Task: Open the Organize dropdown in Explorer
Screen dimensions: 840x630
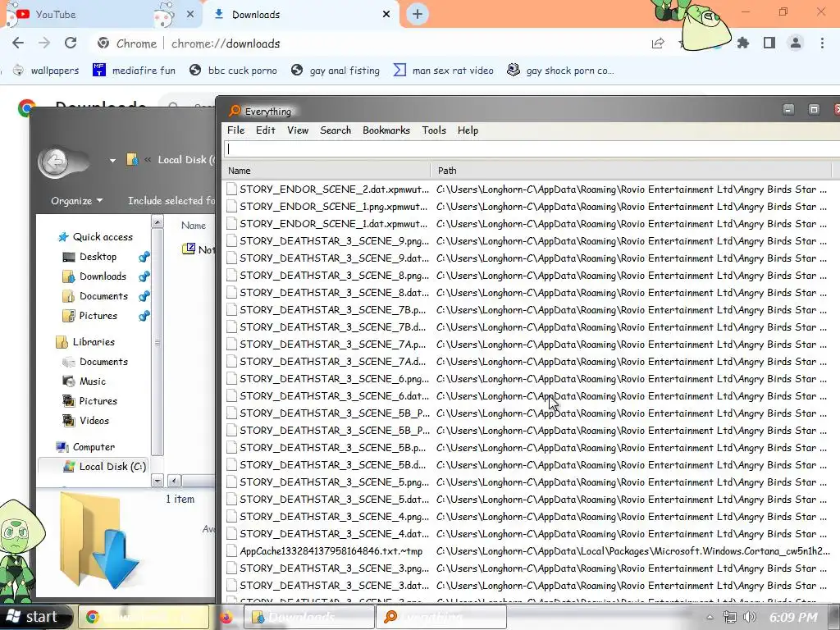Action: [76, 201]
